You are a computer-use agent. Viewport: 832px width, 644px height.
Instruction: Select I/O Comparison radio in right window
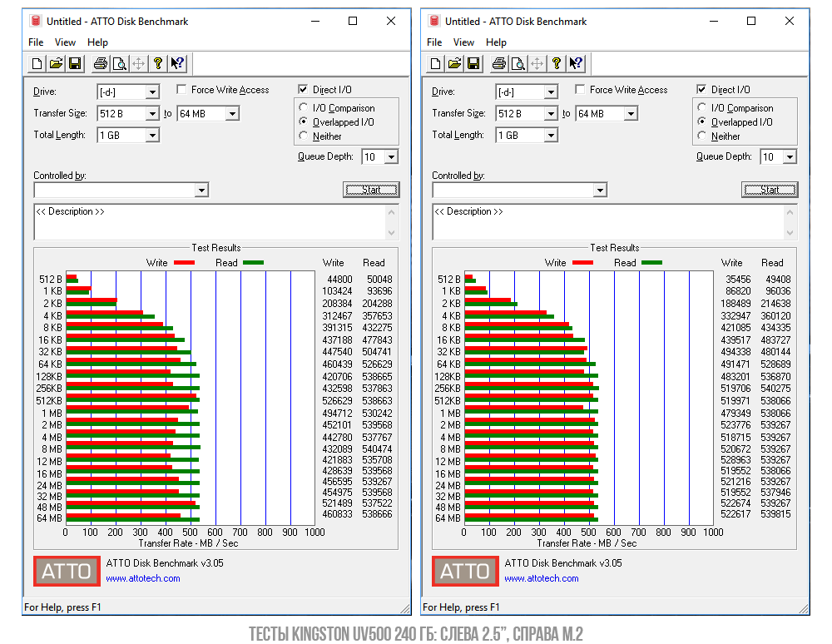click(701, 107)
